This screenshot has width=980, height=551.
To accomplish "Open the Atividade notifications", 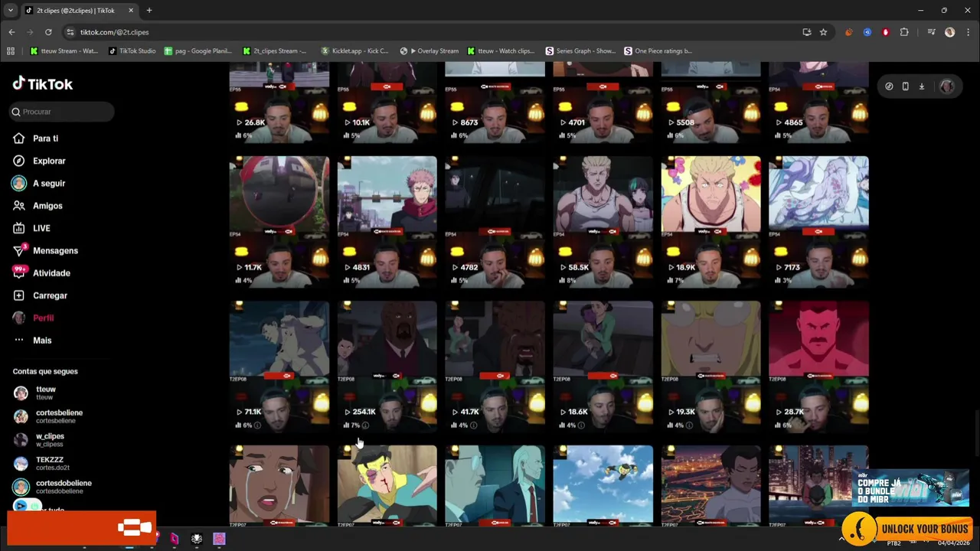I will 41,273.
